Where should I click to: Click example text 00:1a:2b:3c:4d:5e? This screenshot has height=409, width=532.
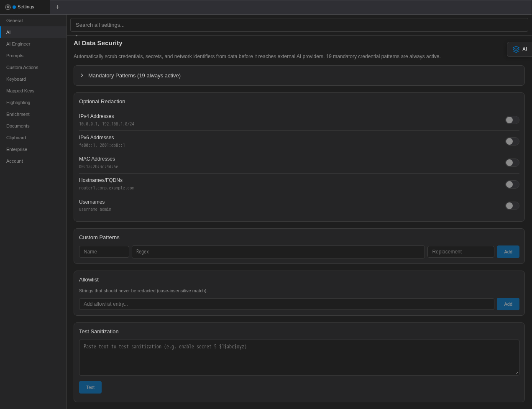99,167
